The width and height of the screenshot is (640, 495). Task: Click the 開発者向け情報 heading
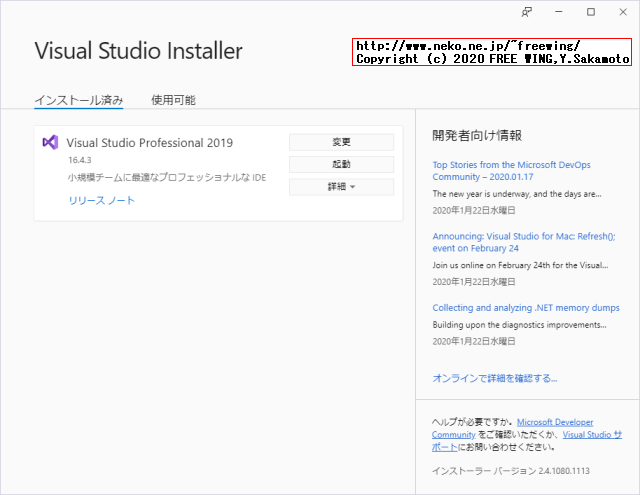(477, 135)
